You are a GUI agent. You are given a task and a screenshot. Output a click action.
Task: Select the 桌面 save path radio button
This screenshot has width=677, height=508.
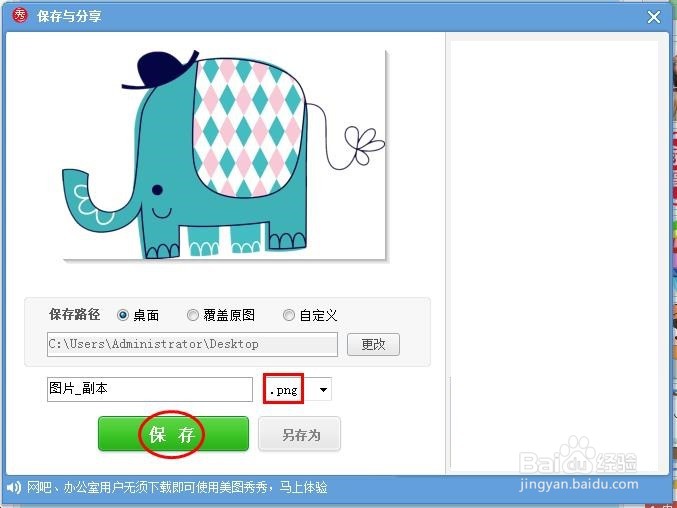[x=123, y=315]
